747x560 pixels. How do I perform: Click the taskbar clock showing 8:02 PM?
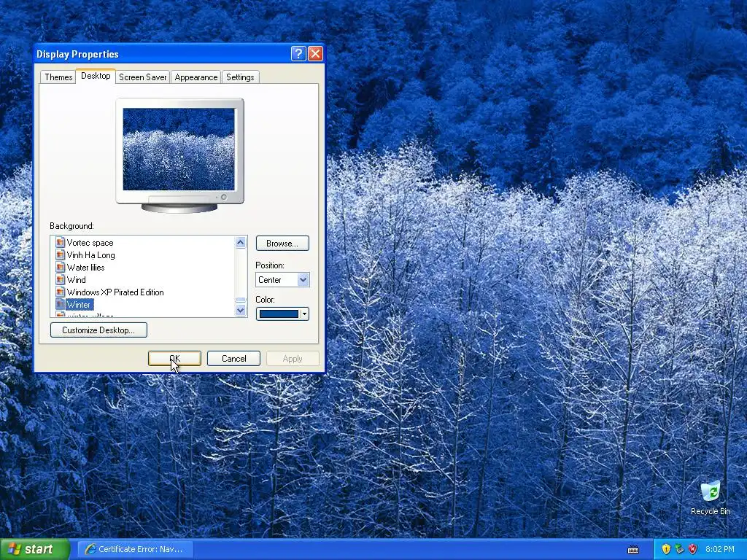(720, 549)
